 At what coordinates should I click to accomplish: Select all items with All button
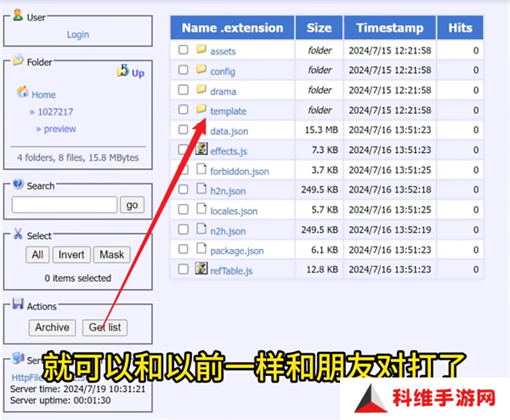(x=37, y=254)
